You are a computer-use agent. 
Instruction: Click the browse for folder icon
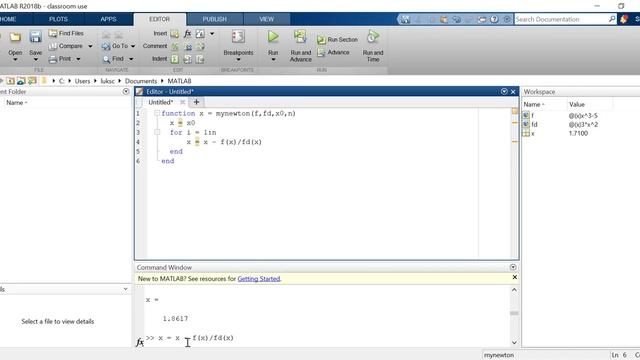[x=32, y=81]
